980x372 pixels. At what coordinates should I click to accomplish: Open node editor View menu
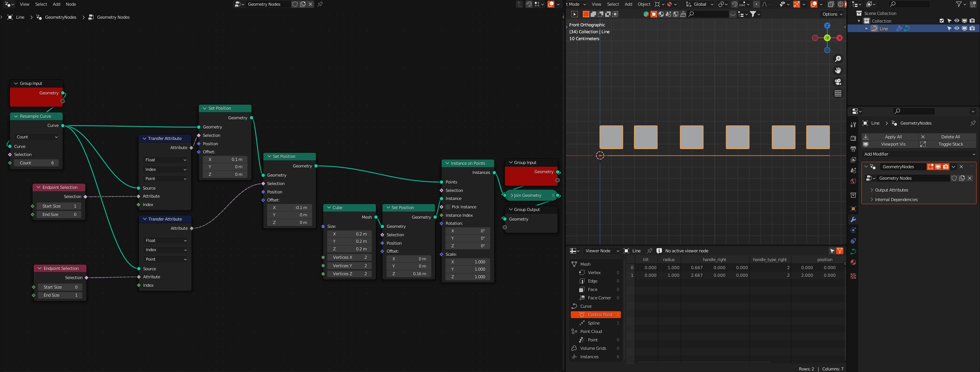[x=24, y=4]
